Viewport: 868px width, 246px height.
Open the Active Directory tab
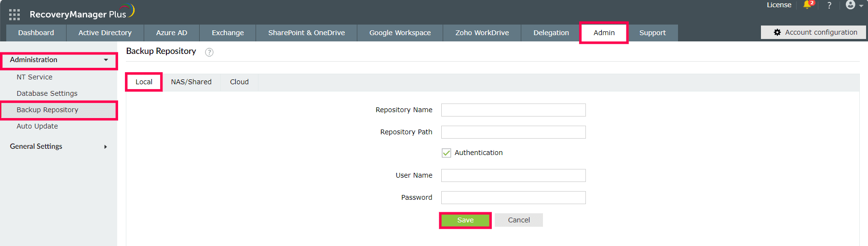point(105,33)
